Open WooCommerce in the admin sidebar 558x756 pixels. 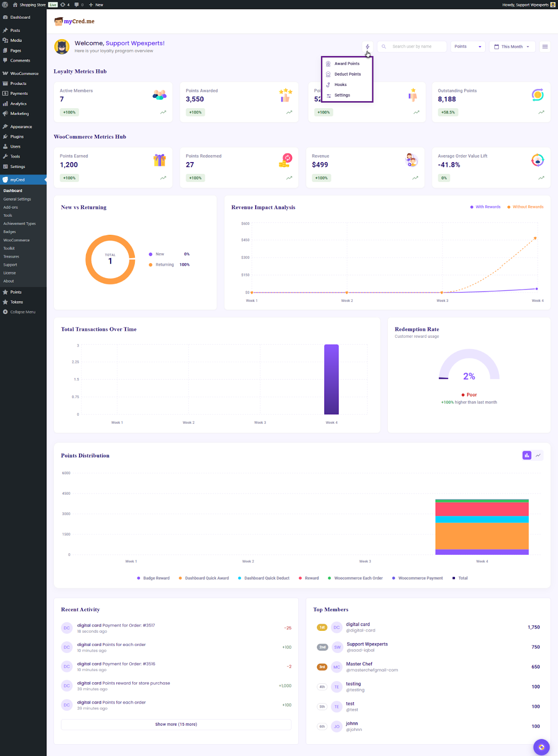pyautogui.click(x=24, y=74)
